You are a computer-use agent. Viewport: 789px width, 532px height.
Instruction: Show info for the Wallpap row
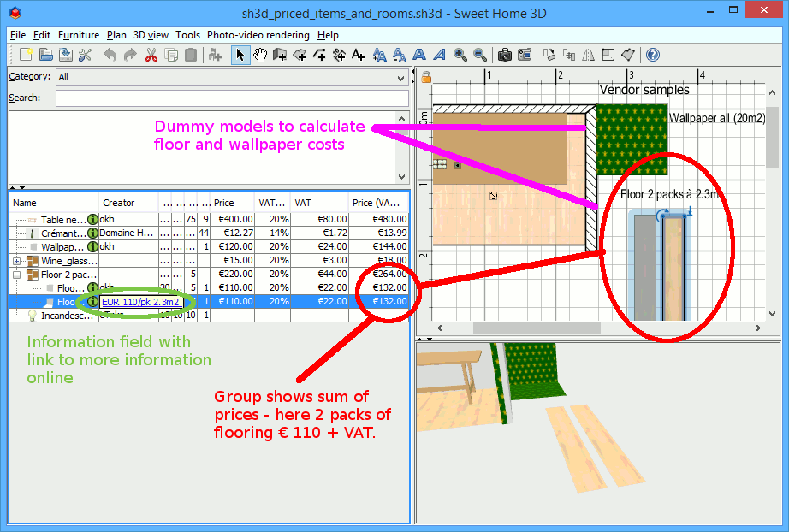pyautogui.click(x=92, y=246)
